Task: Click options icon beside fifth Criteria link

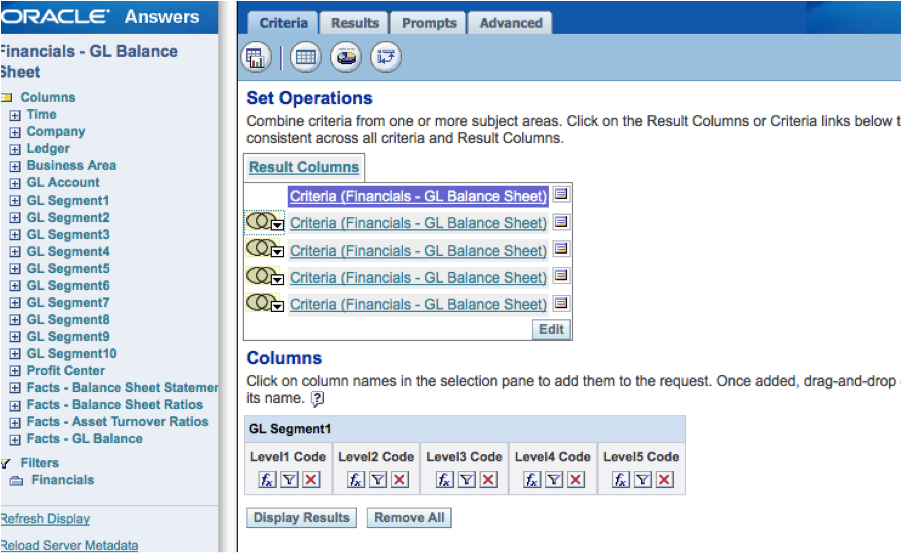Action: (x=561, y=303)
